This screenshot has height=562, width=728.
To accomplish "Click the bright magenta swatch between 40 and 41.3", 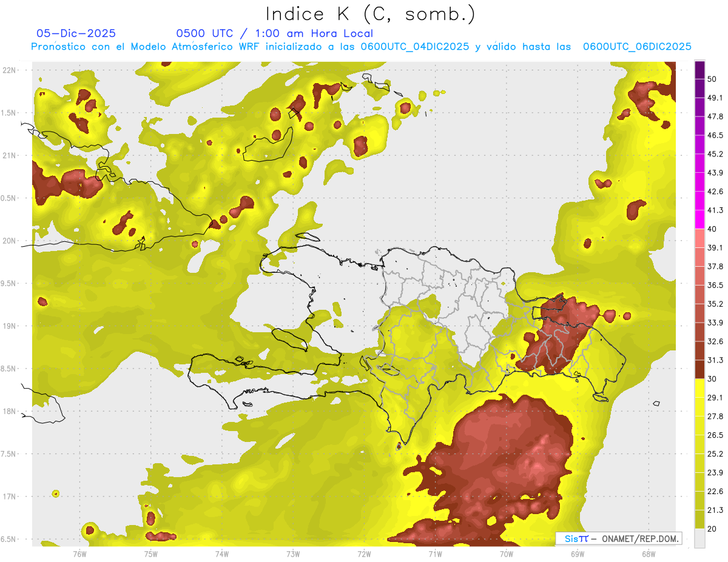I will coord(699,220).
